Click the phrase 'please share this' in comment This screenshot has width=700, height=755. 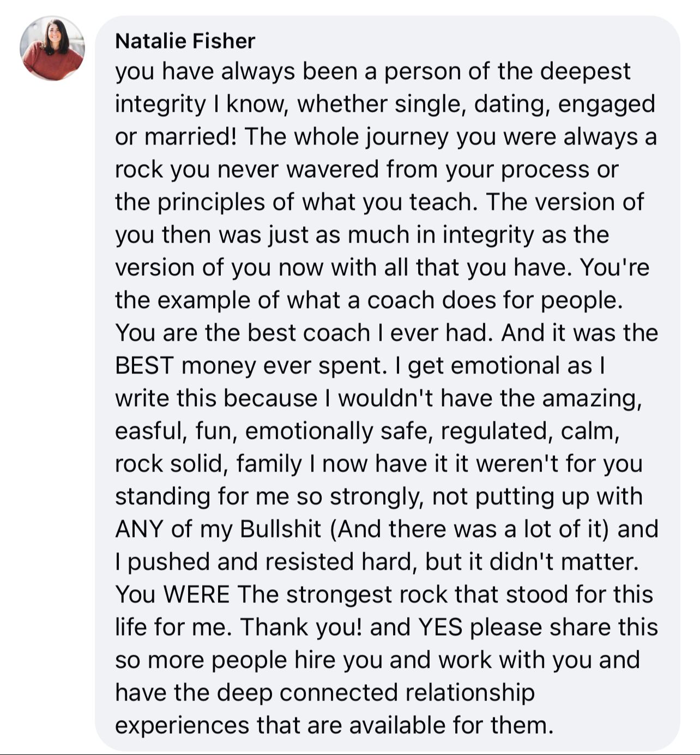tap(564, 627)
